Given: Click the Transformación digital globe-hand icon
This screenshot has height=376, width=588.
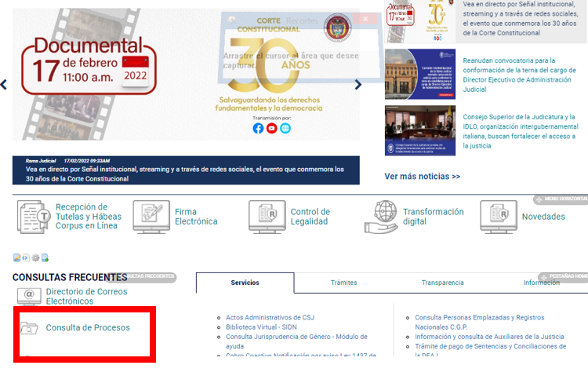Looking at the screenshot, I should click(x=381, y=217).
